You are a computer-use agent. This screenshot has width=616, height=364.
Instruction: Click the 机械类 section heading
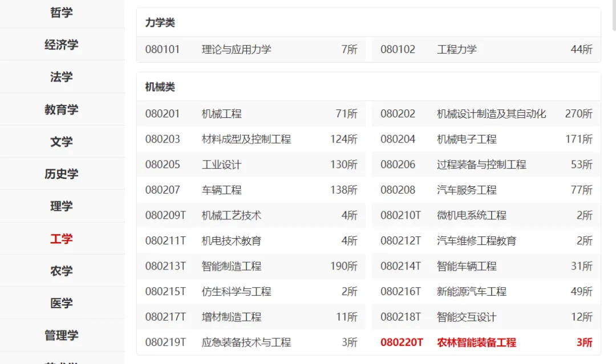point(160,87)
